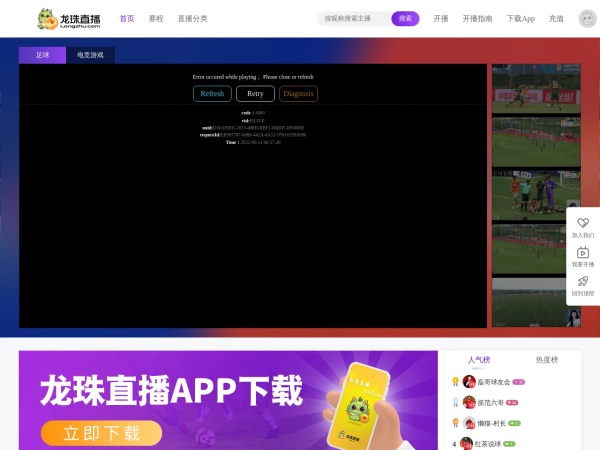This screenshot has height=450, width=600.
Task: Open the user avatar icon in header
Action: (x=587, y=19)
